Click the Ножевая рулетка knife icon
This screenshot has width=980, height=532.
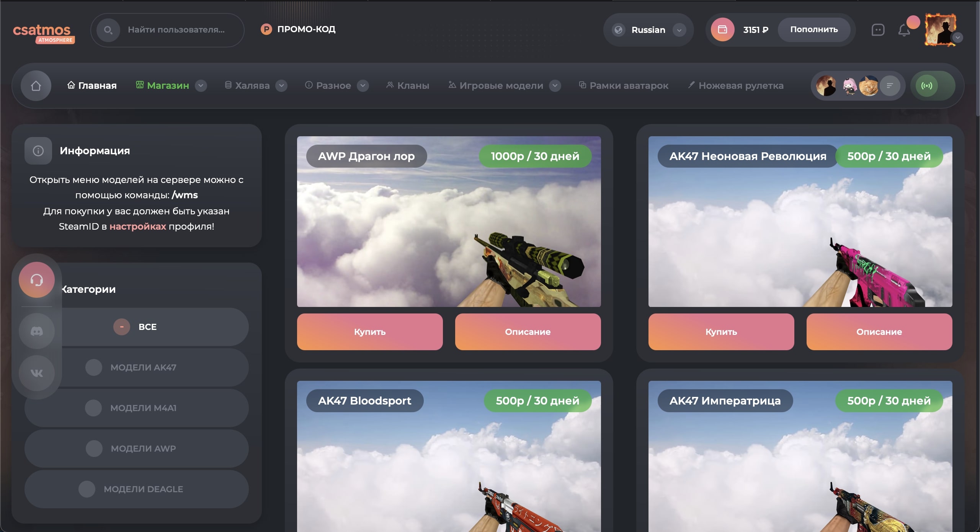pos(691,85)
